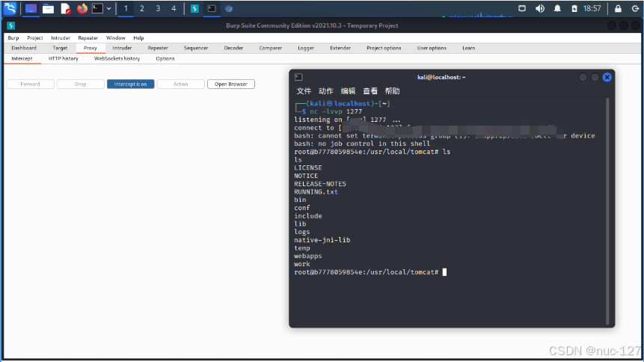The height and width of the screenshot is (362, 644).
Task: Click the desktop show icon in taskbar
Action: [x=31, y=9]
